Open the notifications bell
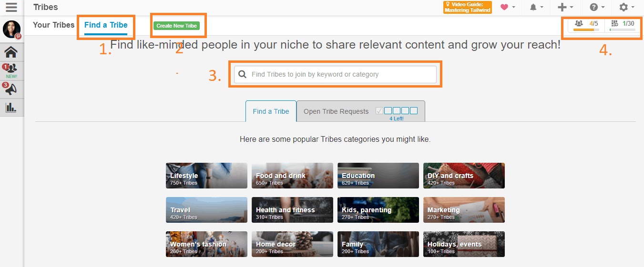Image resolution: width=644 pixels, height=267 pixels. coord(533,7)
